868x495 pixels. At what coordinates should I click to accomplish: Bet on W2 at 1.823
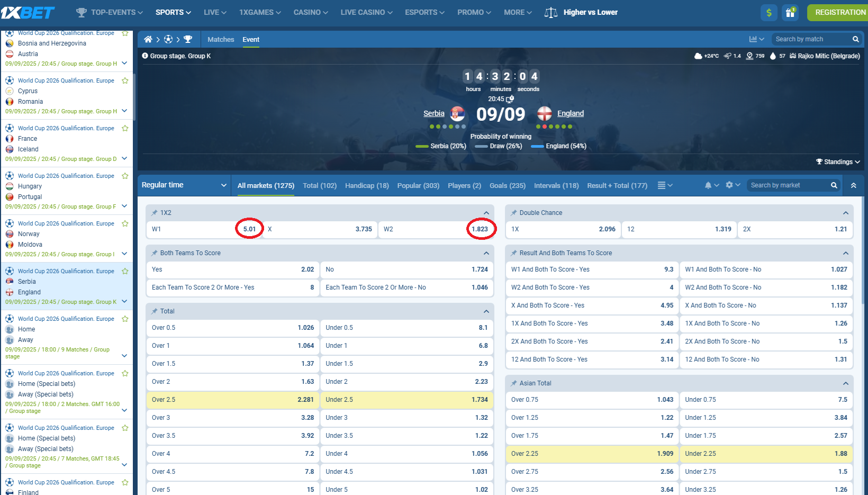[x=436, y=229]
